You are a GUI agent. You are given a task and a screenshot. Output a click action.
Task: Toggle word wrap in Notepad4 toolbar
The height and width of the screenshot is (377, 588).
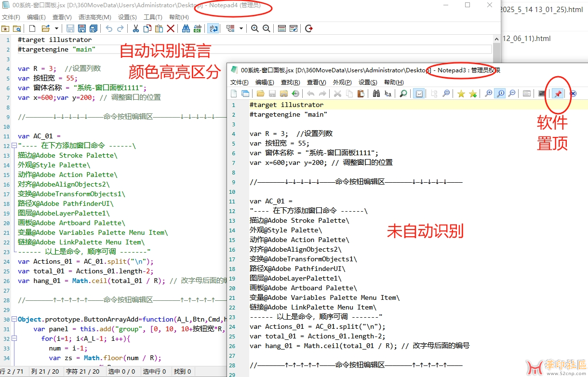click(x=214, y=28)
